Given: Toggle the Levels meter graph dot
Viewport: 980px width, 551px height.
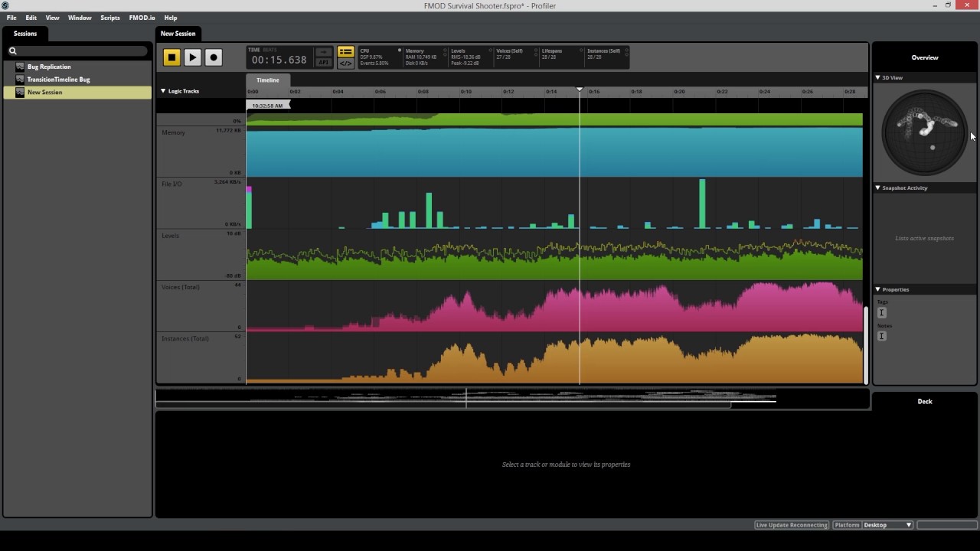Looking at the screenshot, I should point(490,51).
